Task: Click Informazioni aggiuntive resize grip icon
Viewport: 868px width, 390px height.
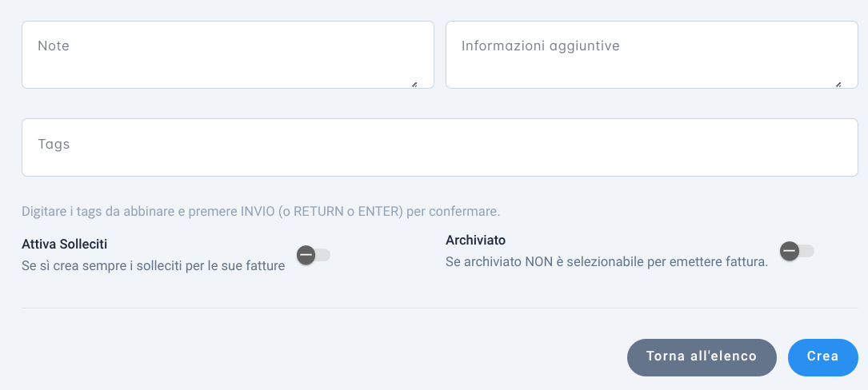Action: 838,85
